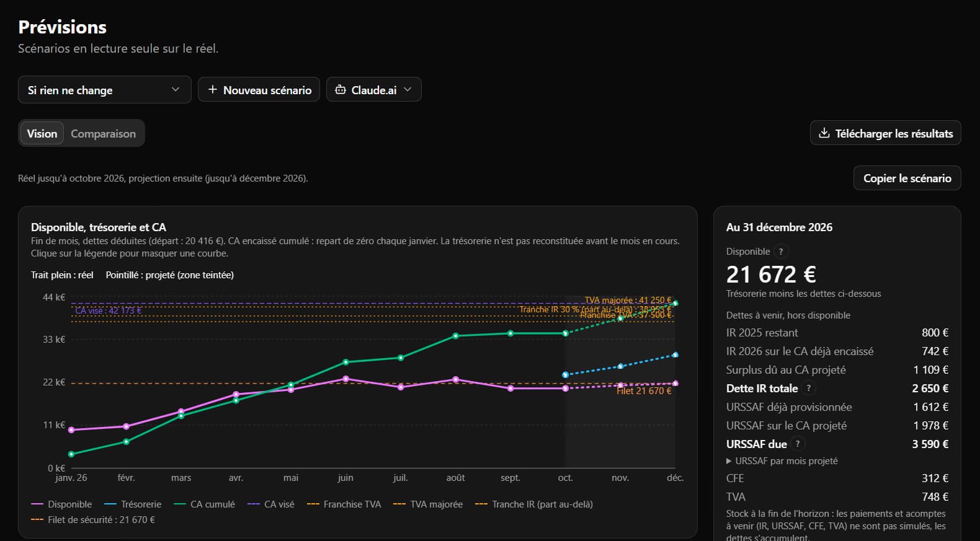
Task: Hide the Tranche IR (part au-delà) line
Action: point(534,504)
